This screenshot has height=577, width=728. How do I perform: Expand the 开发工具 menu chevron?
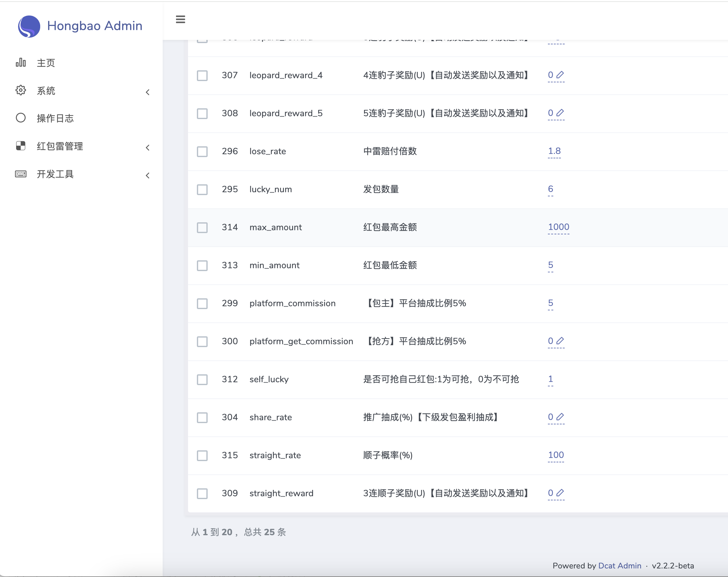click(x=147, y=175)
